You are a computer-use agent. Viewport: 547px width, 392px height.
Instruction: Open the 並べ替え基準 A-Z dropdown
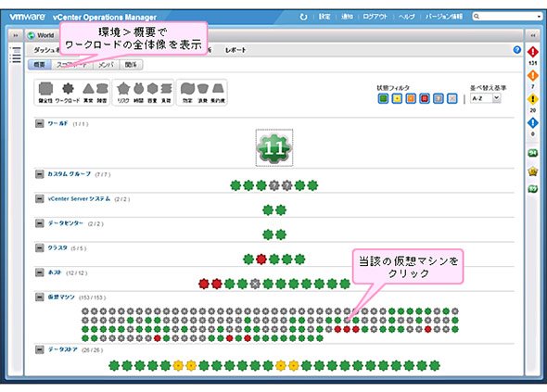[x=485, y=98]
